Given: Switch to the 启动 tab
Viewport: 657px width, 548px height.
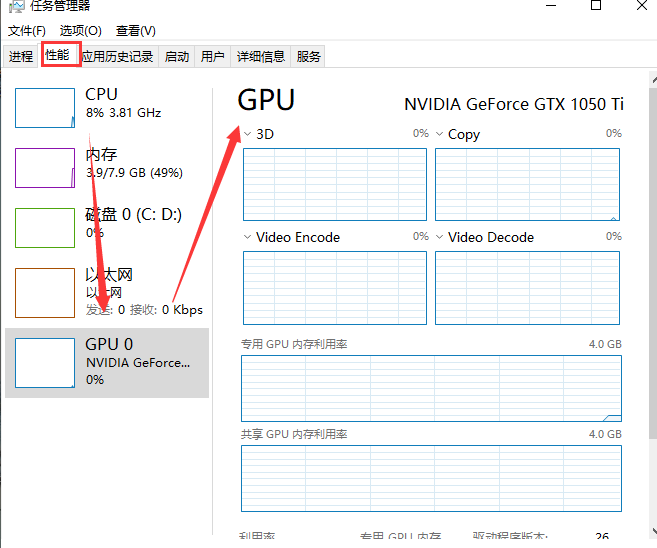Looking at the screenshot, I should (x=177, y=57).
